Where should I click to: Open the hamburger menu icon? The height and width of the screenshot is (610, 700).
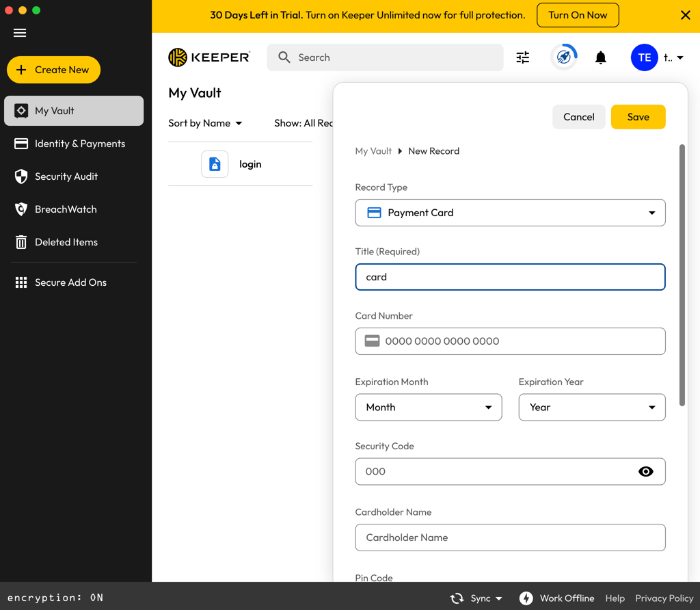click(x=20, y=33)
